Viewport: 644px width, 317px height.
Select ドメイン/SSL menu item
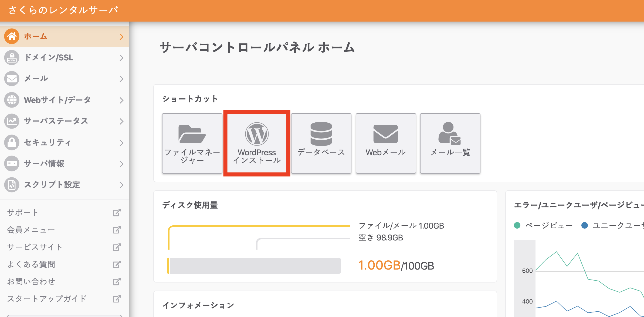tap(65, 57)
